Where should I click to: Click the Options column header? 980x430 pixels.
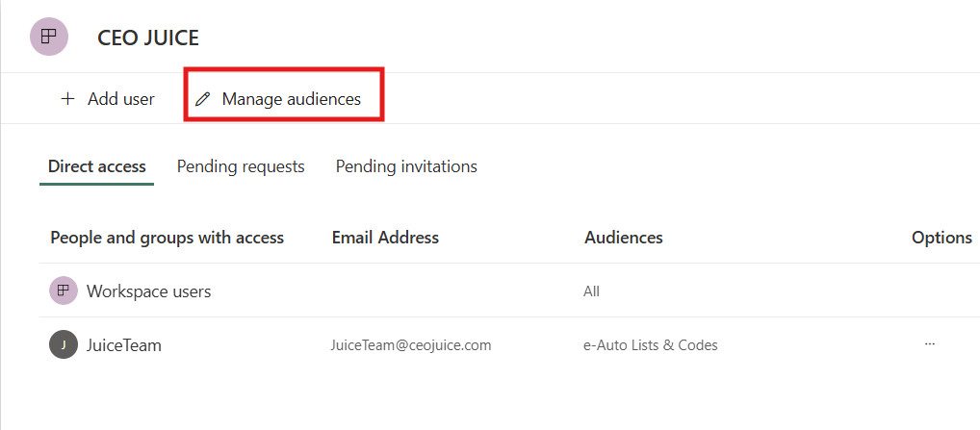point(941,238)
